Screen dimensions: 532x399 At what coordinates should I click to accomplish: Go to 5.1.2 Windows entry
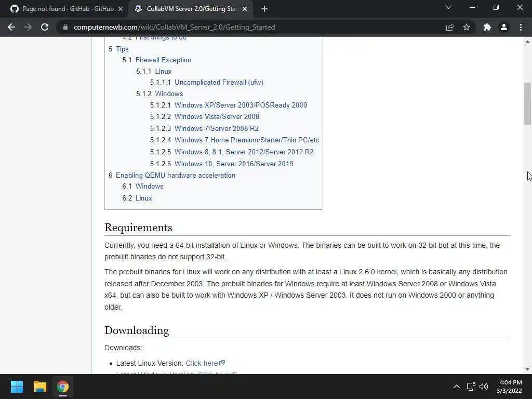(x=169, y=94)
